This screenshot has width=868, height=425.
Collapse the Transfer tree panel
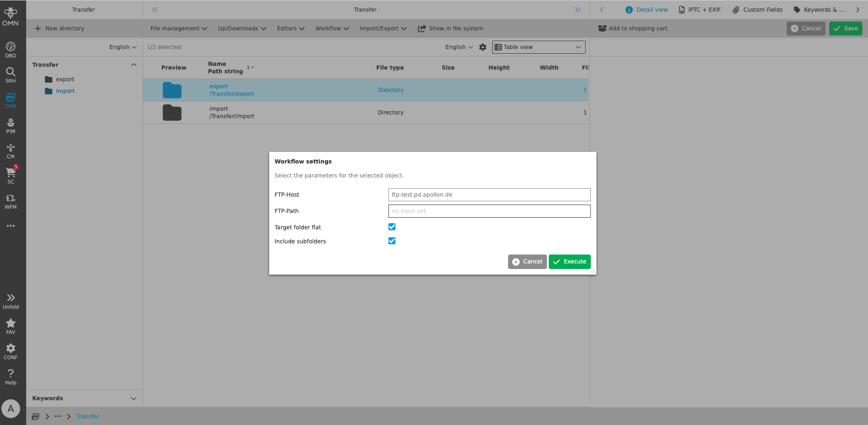(x=134, y=65)
